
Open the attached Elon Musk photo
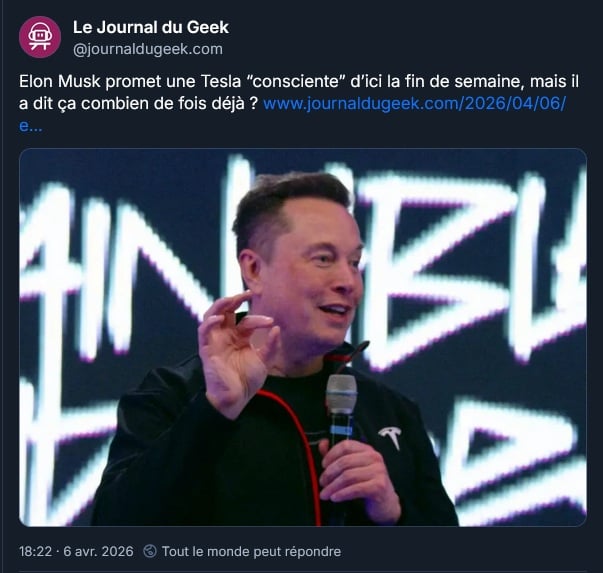303,337
